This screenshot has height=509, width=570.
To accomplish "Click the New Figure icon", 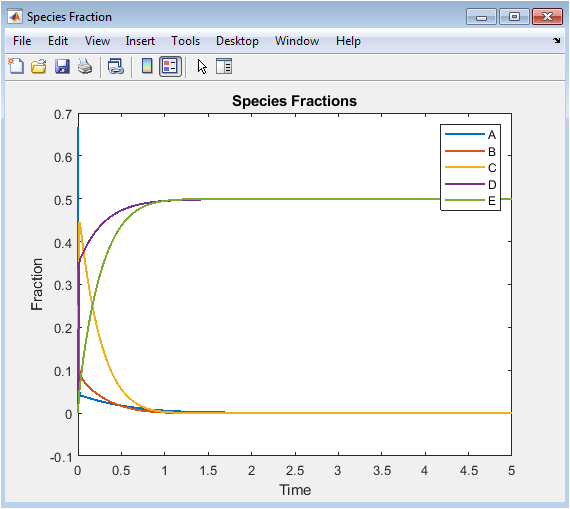I will pos(16,67).
